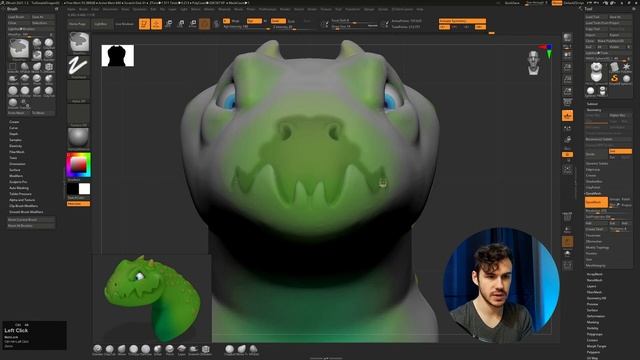
Task: Toggle the Rgb paint mode button
Action: tap(254, 21)
